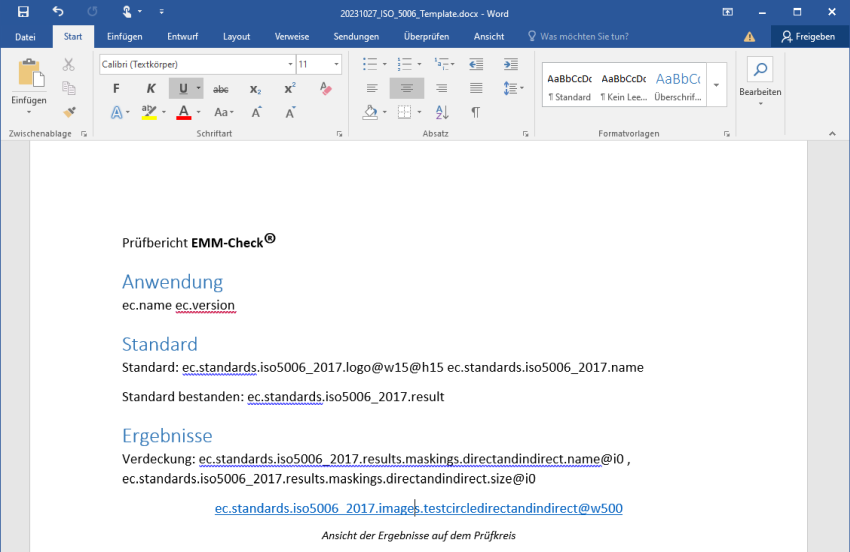Increase paragraph indent

(x=511, y=64)
